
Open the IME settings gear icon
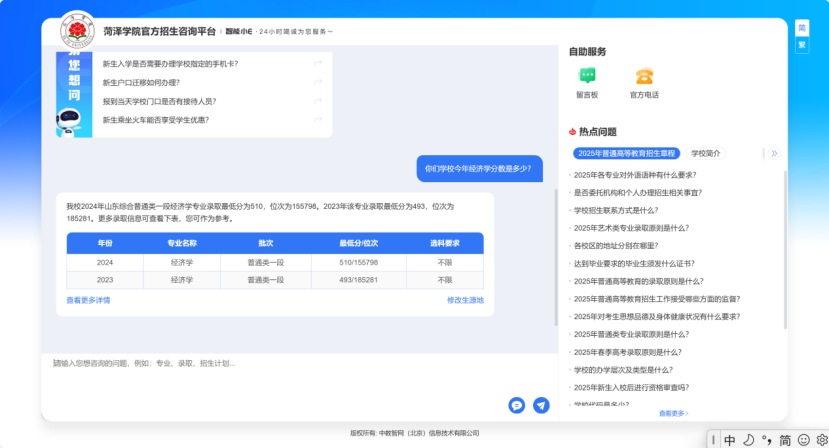(822, 440)
